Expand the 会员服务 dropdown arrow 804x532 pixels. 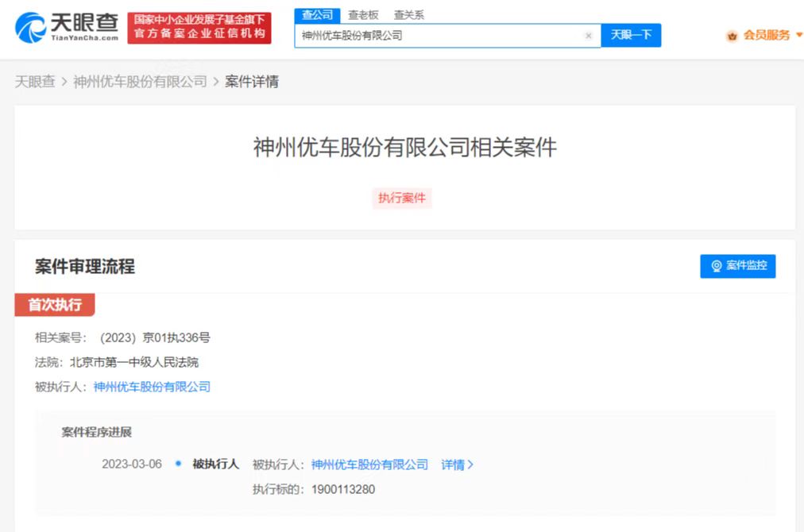point(799,36)
